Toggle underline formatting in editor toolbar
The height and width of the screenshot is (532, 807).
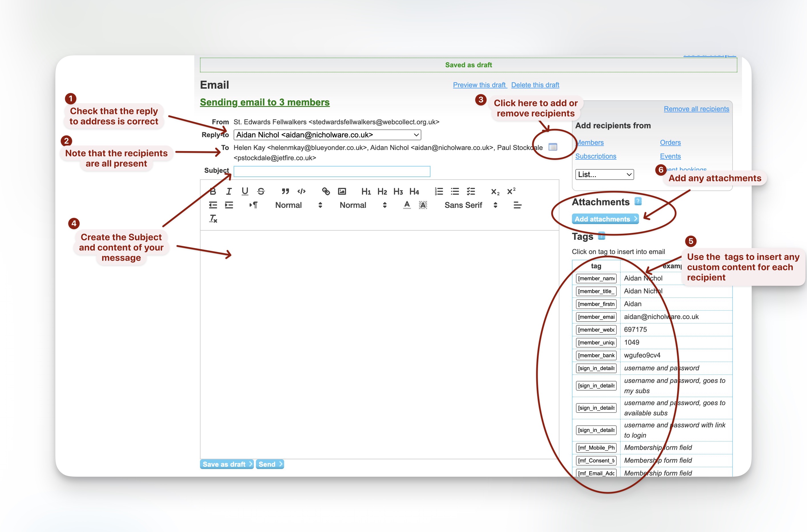point(245,191)
